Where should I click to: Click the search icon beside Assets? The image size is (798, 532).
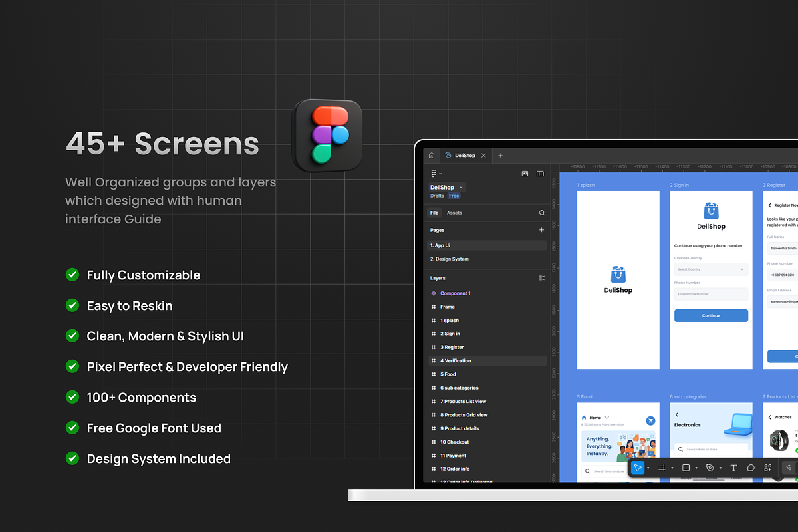tap(542, 213)
